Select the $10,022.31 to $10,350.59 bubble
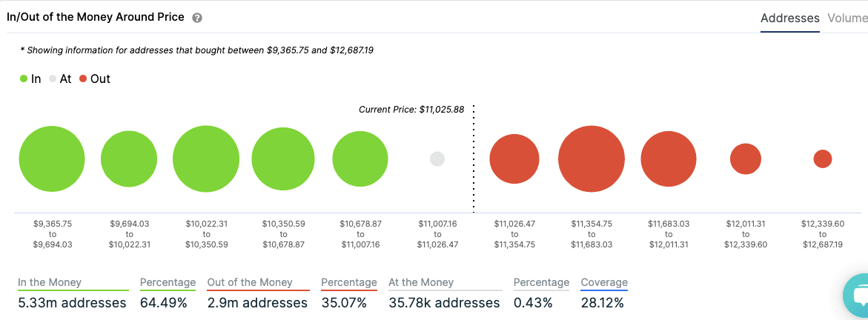Viewport: 868px width, 320px height. (x=206, y=159)
